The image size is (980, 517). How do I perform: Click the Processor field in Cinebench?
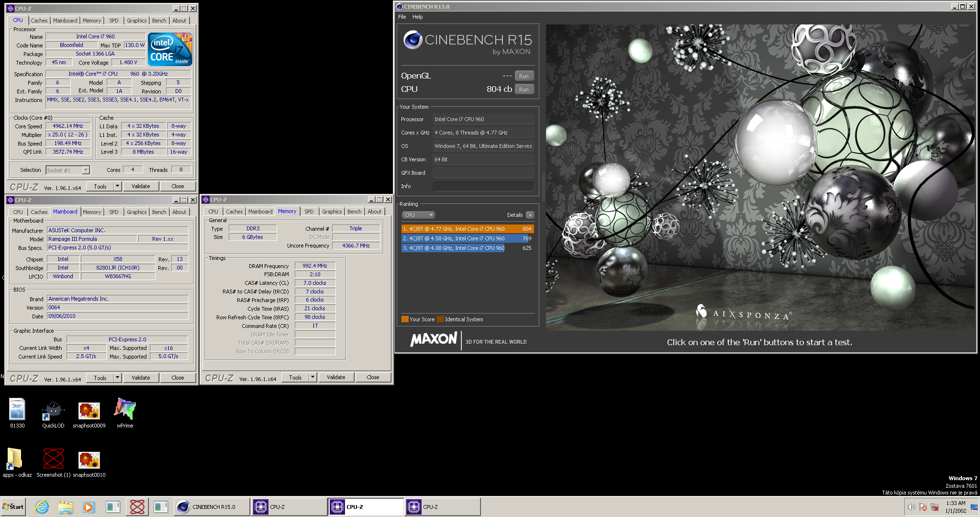(483, 119)
